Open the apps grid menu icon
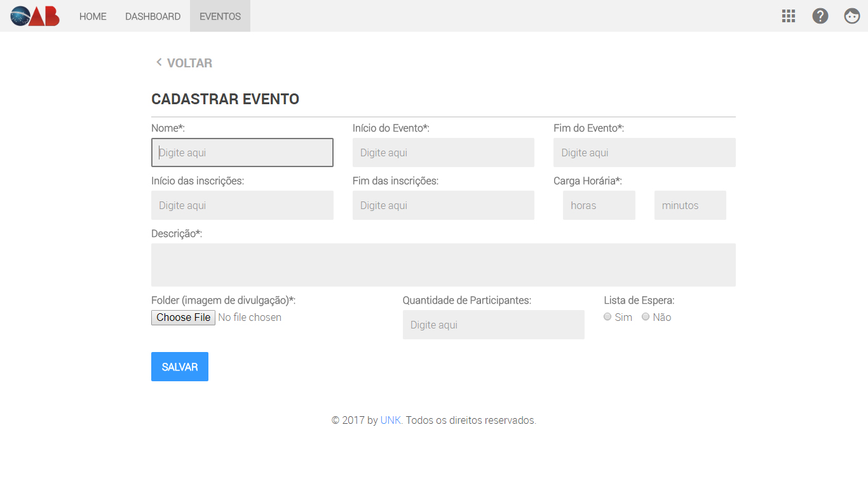The width and height of the screenshot is (868, 488). 789,16
